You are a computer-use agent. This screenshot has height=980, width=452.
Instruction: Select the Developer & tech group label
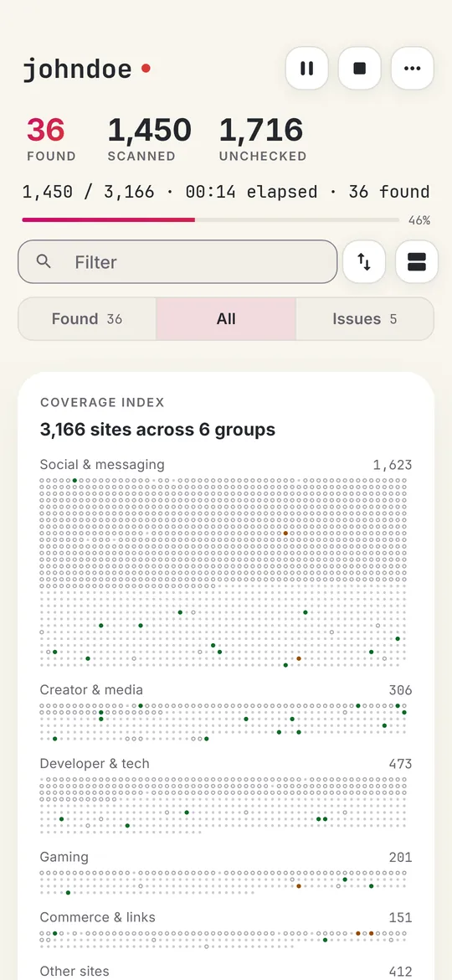pyautogui.click(x=95, y=764)
